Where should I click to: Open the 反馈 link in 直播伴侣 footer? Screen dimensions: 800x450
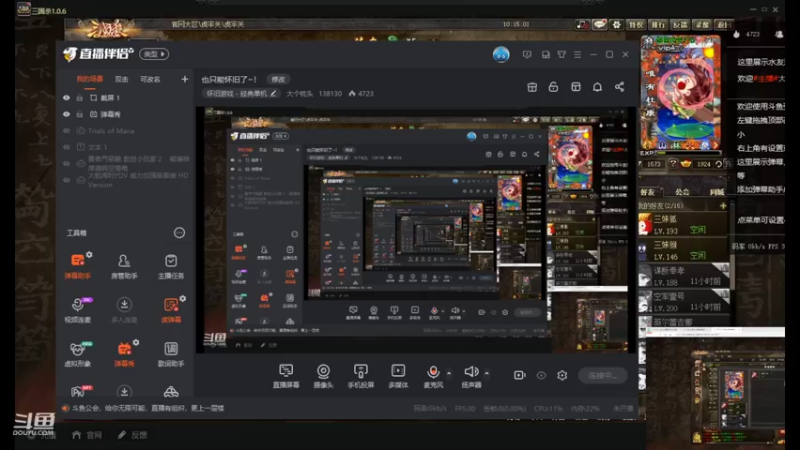coord(133,435)
